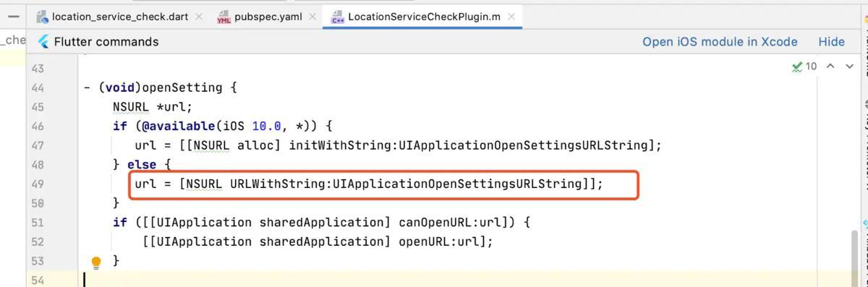Click the C++ file icon on the LocationServiceCheckPlugin.m tab
This screenshot has width=868, height=287.
click(338, 17)
